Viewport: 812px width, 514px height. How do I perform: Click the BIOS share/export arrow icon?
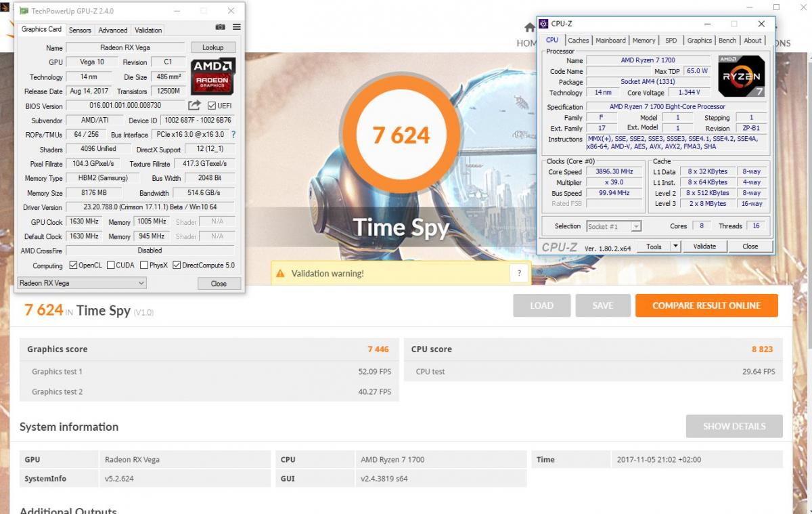pyautogui.click(x=194, y=105)
